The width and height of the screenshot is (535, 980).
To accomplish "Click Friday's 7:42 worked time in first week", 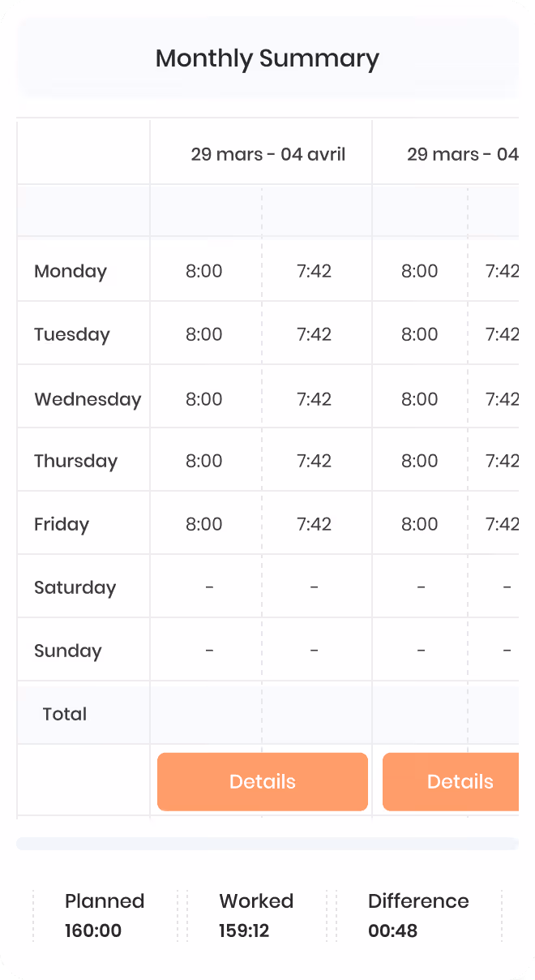I will pyautogui.click(x=314, y=524).
